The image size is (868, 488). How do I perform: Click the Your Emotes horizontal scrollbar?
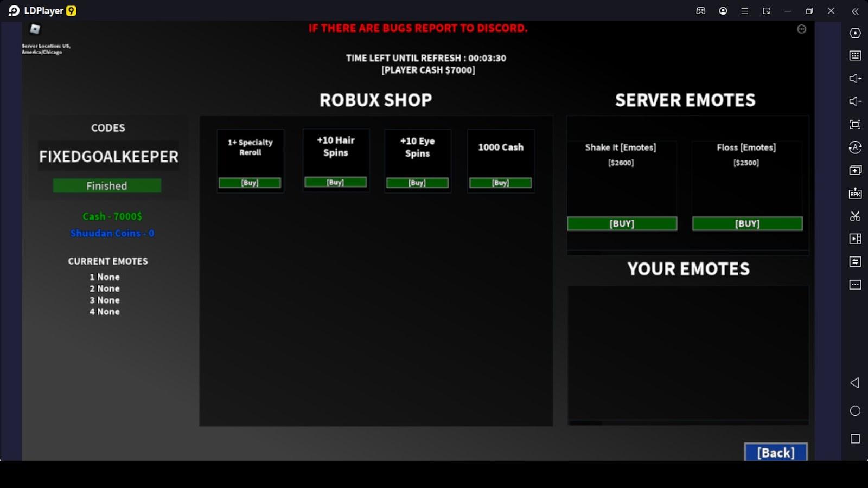(x=585, y=422)
